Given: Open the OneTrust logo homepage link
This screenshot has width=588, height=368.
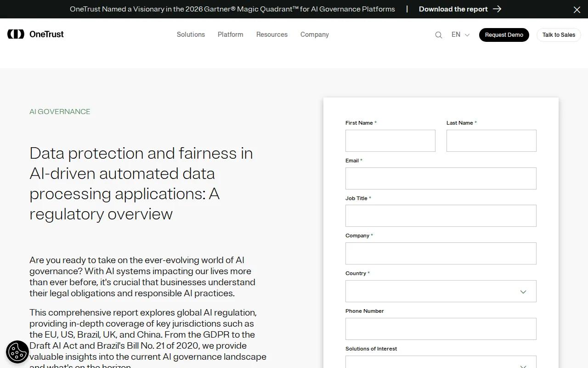Looking at the screenshot, I should [x=35, y=34].
